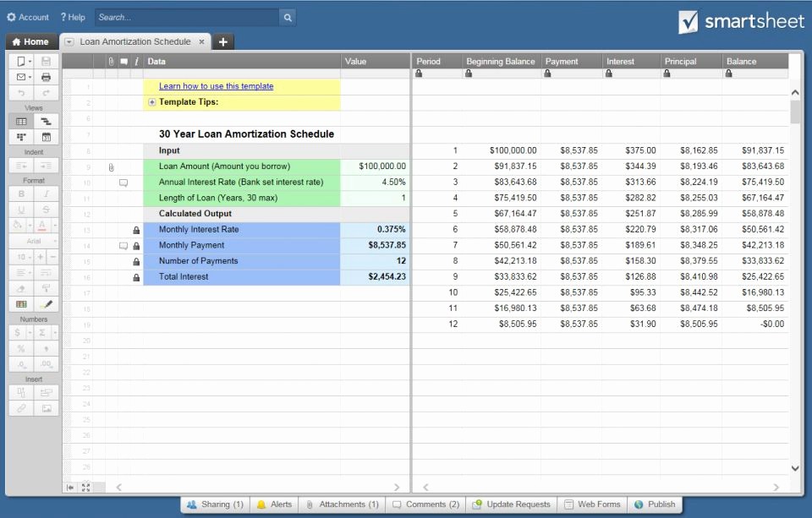Click the Format painter icon
The width and height of the screenshot is (812, 518).
click(x=46, y=288)
